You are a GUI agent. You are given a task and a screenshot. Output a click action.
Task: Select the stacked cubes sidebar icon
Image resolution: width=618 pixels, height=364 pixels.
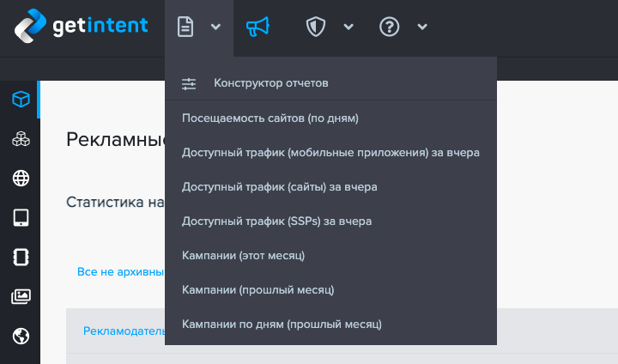point(21,139)
